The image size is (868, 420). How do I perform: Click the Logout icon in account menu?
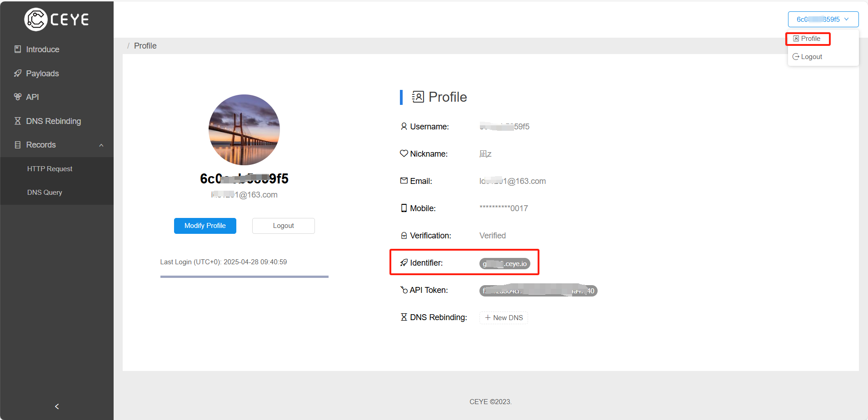click(x=796, y=57)
